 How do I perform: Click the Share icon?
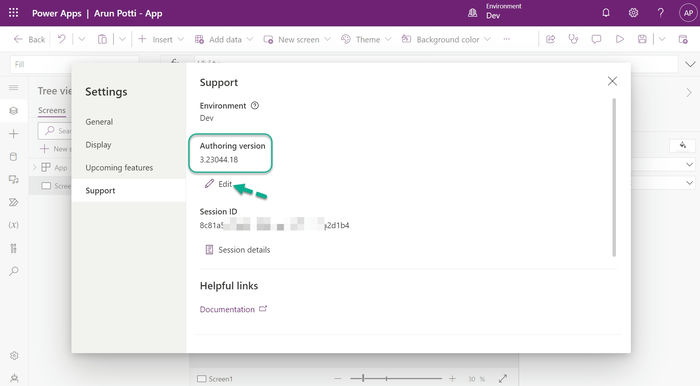pos(550,39)
